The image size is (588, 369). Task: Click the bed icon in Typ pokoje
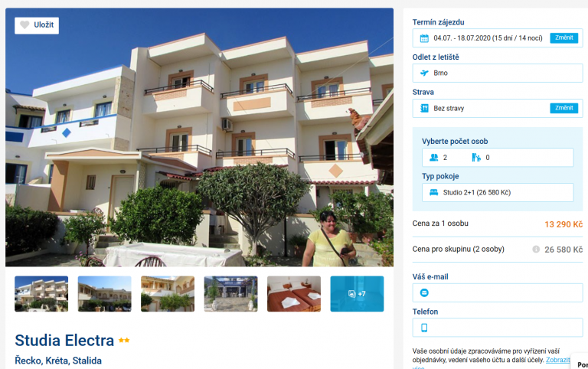(x=434, y=192)
